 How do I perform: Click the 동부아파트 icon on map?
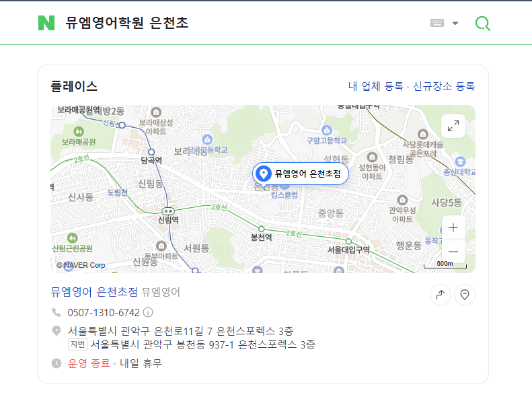coord(161,246)
